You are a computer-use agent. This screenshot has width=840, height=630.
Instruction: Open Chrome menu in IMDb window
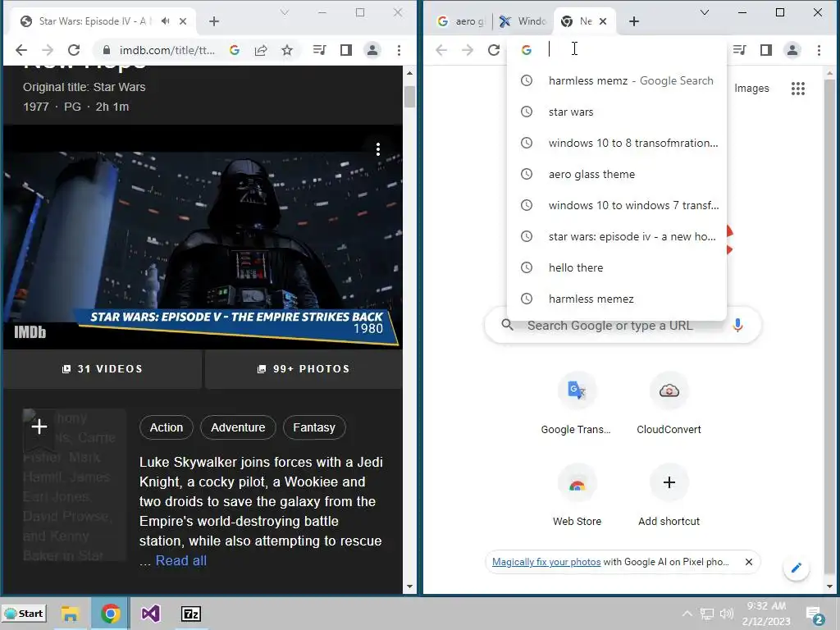399,50
